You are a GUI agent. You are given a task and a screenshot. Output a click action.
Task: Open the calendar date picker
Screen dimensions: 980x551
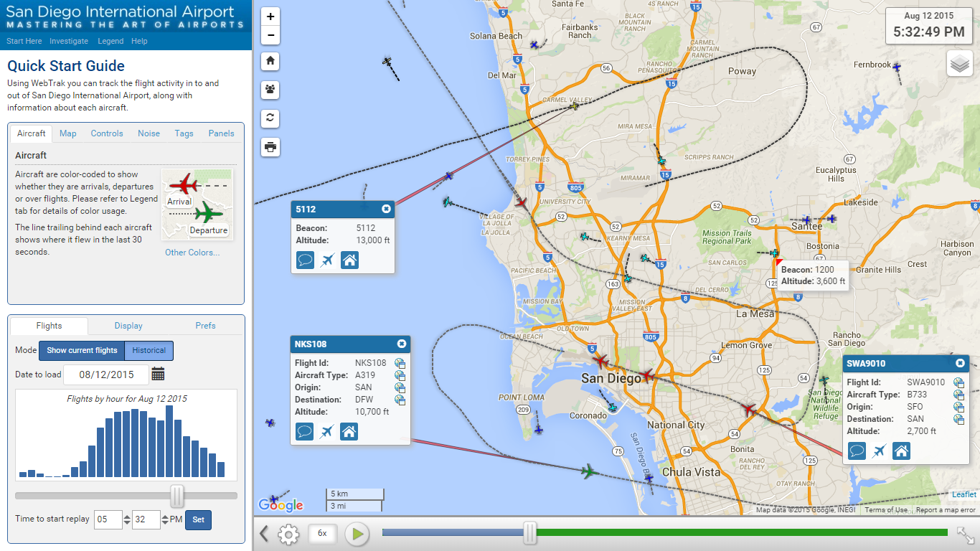[x=159, y=374]
